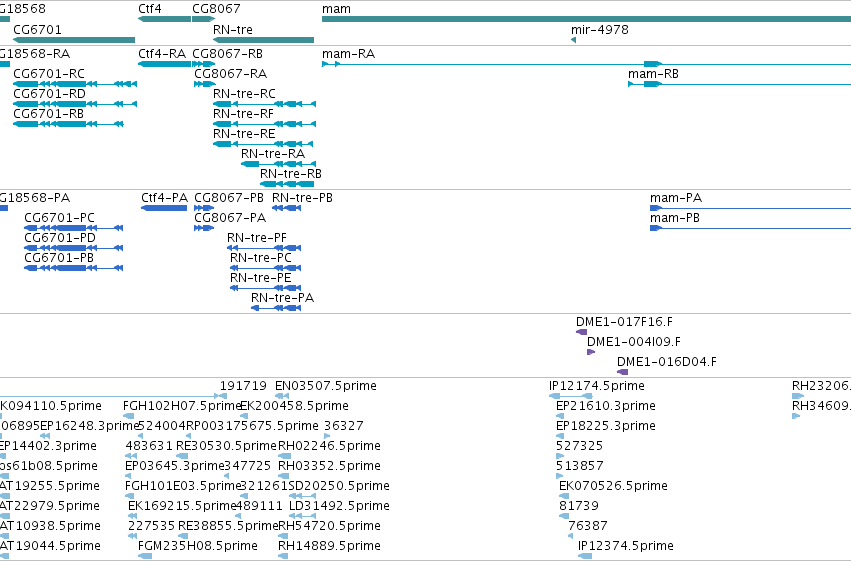The width and height of the screenshot is (851, 561).
Task: Click the RN-tre gene label
Action: pyautogui.click(x=233, y=29)
